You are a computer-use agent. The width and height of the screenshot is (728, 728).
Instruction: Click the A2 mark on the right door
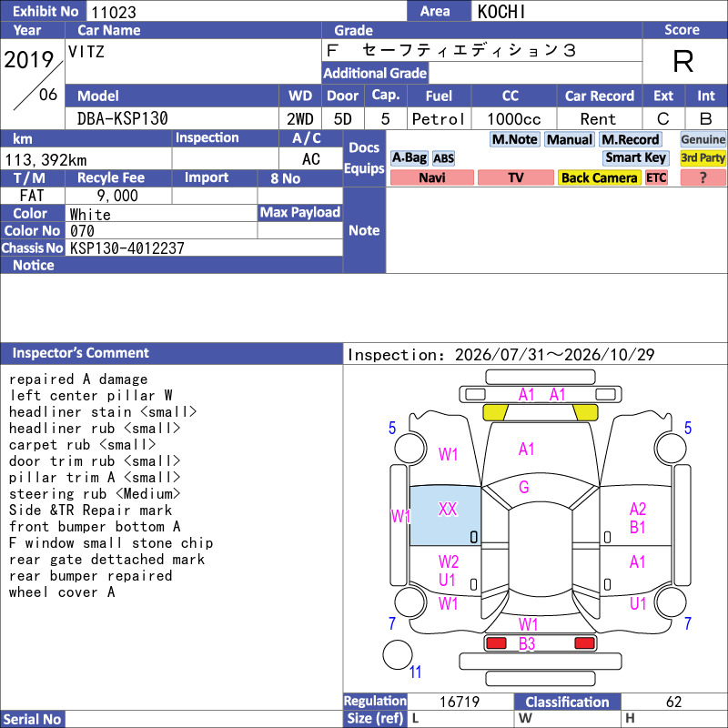point(638,510)
